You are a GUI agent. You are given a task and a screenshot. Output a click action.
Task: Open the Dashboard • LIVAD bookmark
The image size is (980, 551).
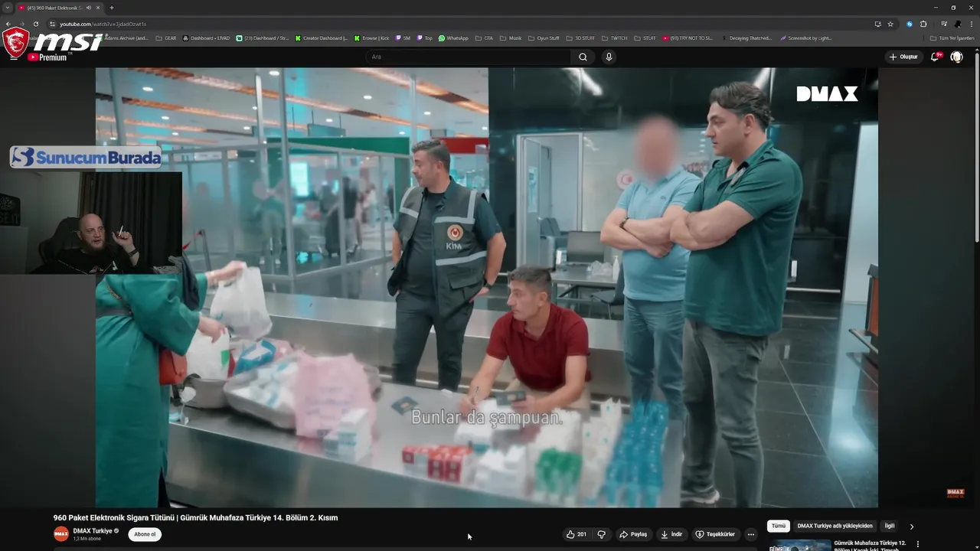[x=206, y=37]
